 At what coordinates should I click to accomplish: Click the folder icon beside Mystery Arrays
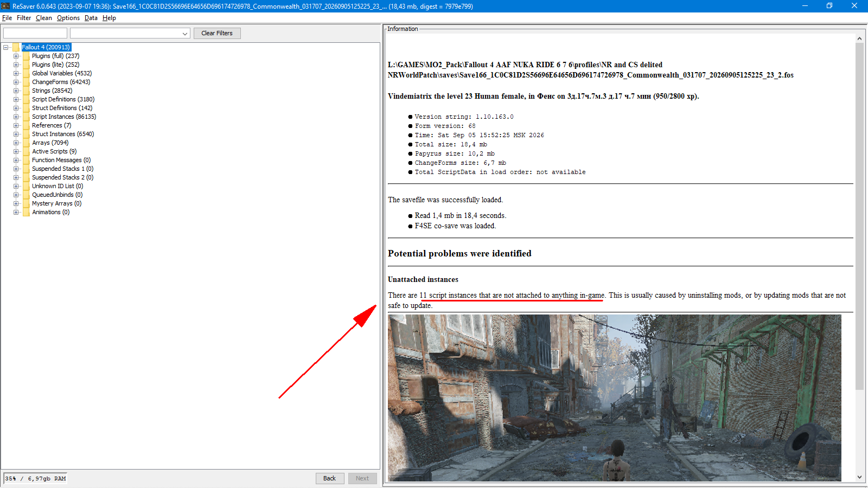26,203
